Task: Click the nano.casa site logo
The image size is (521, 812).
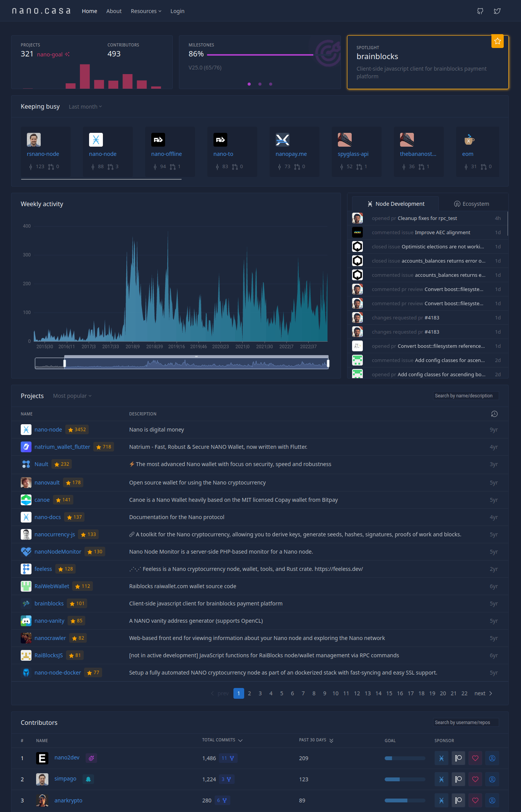Action: click(x=41, y=11)
